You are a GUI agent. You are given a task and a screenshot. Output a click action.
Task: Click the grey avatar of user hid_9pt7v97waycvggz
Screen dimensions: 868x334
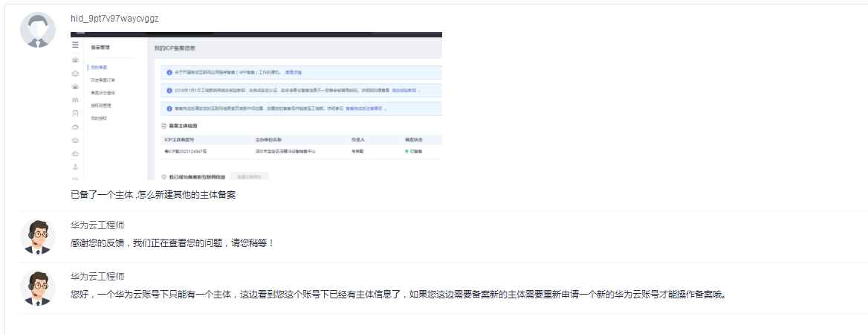[37, 30]
